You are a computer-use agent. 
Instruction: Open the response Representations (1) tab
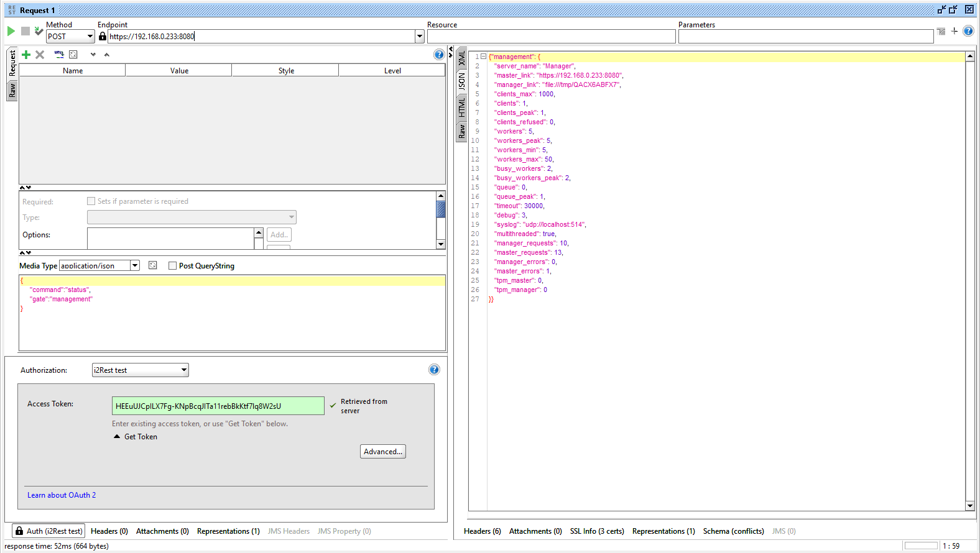[x=663, y=531]
